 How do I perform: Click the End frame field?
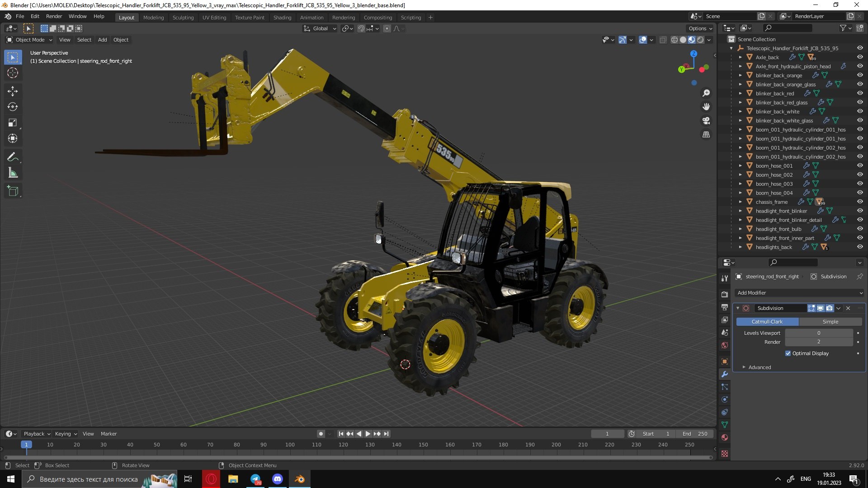coord(695,434)
